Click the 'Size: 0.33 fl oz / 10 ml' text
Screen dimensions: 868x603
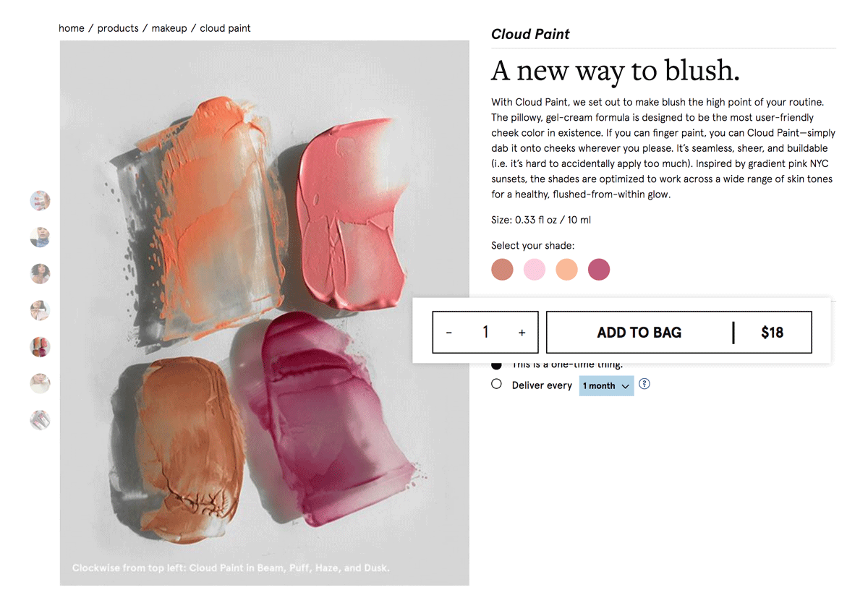(541, 220)
